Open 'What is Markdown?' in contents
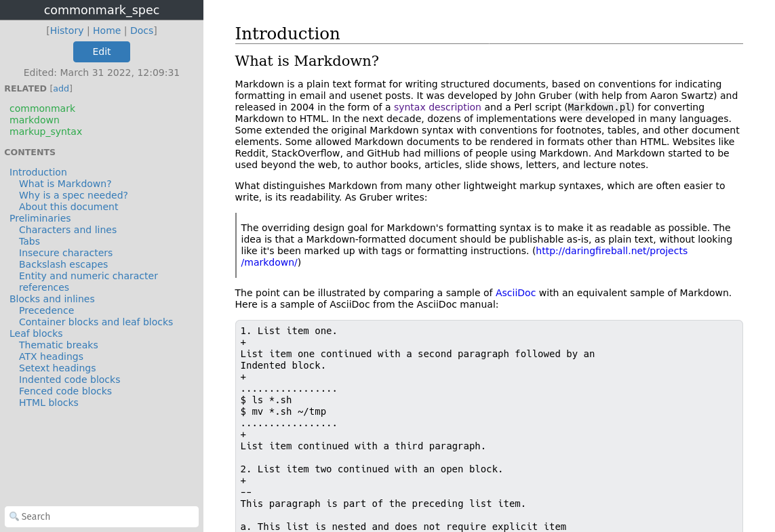Image resolution: width=775 pixels, height=532 pixels. (x=64, y=184)
